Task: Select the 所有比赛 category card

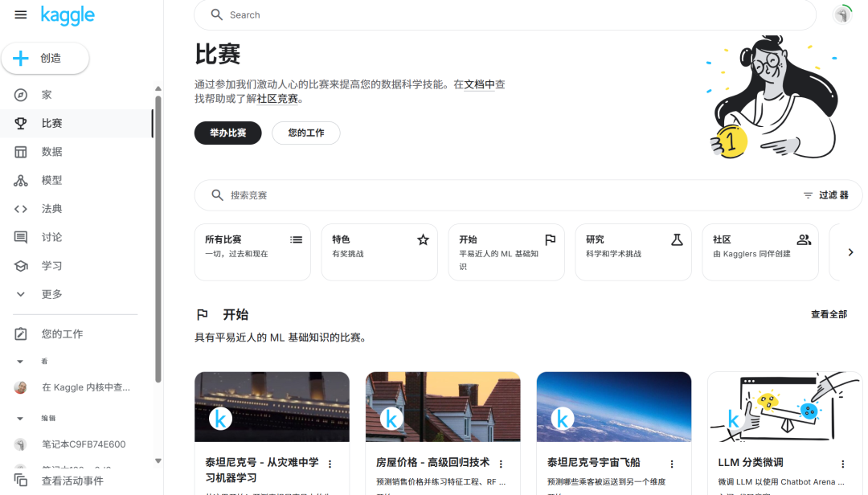Action: (252, 252)
